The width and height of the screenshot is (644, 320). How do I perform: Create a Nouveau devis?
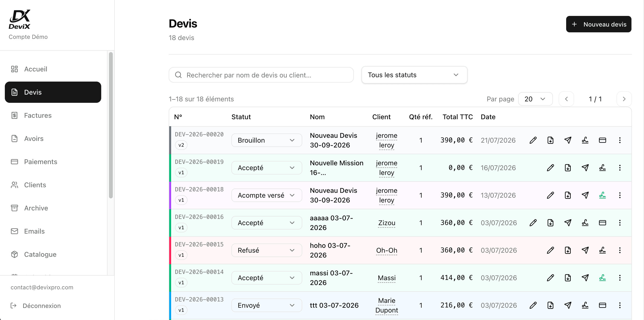[x=598, y=24]
